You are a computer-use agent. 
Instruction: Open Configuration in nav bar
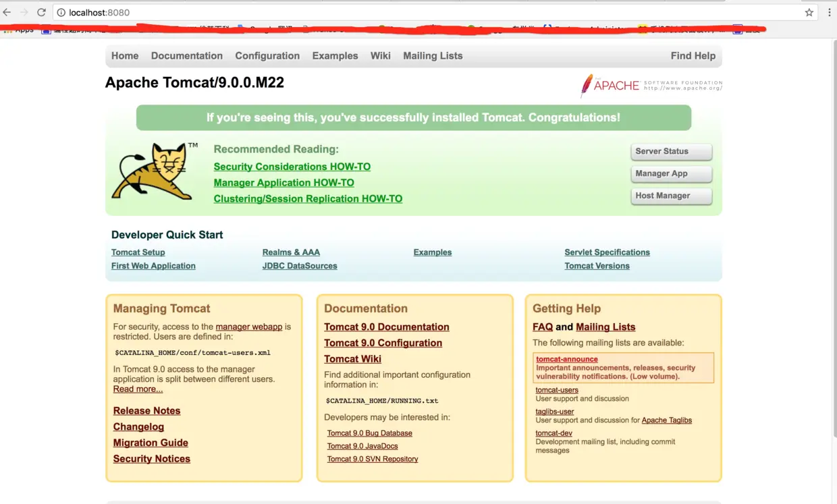[x=267, y=56]
